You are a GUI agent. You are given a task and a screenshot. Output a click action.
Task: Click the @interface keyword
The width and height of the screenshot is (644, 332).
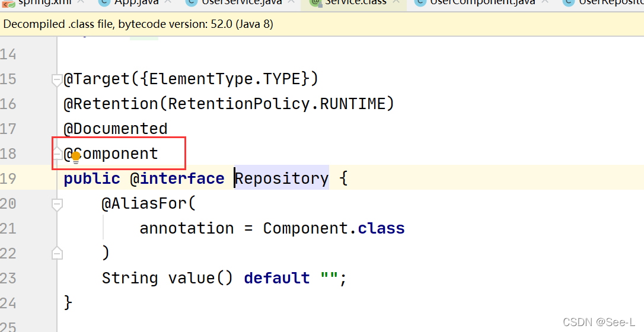click(x=177, y=178)
